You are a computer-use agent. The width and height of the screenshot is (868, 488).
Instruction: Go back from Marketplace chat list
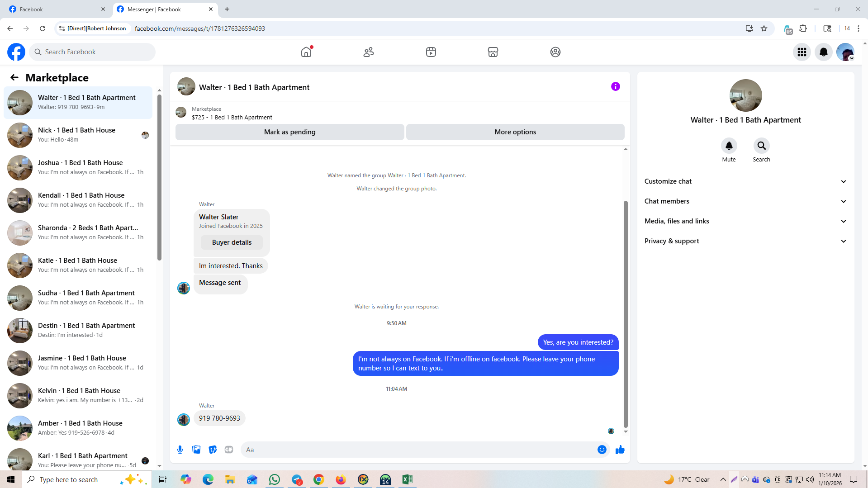click(14, 77)
